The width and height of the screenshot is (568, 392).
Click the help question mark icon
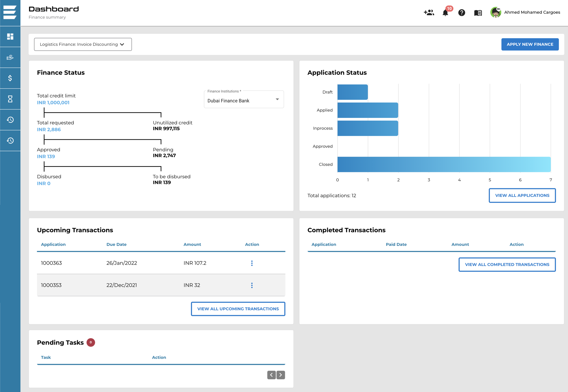pyautogui.click(x=461, y=12)
